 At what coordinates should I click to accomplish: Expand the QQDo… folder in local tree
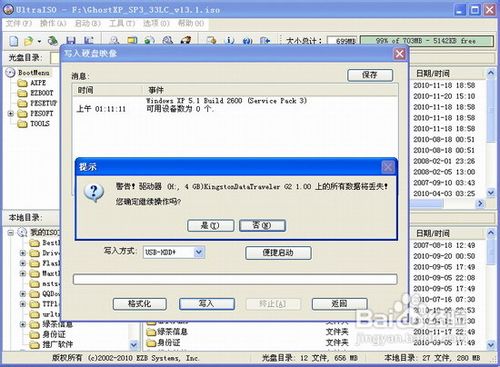click(23, 294)
